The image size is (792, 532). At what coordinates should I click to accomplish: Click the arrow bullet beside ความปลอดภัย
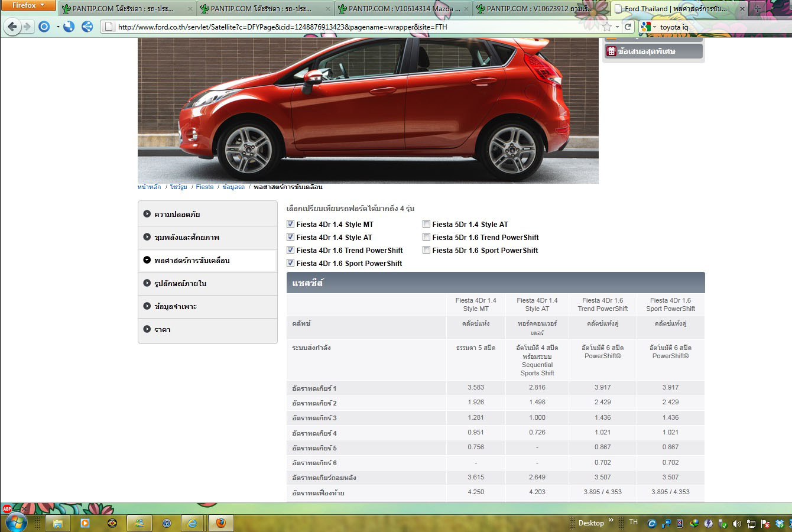[147, 214]
